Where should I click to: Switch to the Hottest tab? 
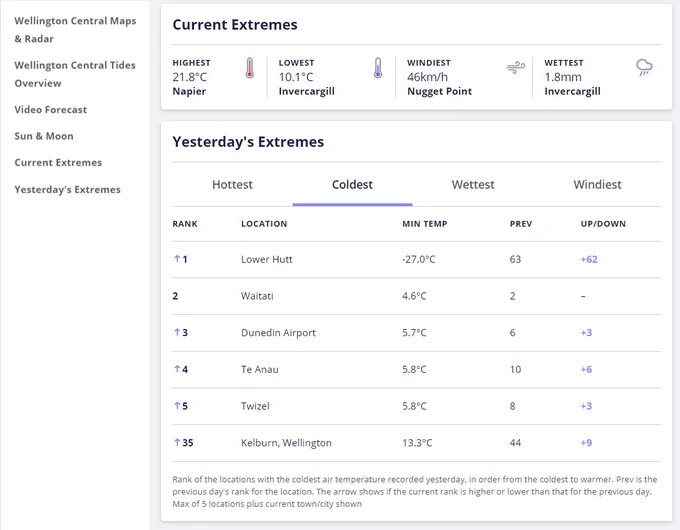(232, 185)
